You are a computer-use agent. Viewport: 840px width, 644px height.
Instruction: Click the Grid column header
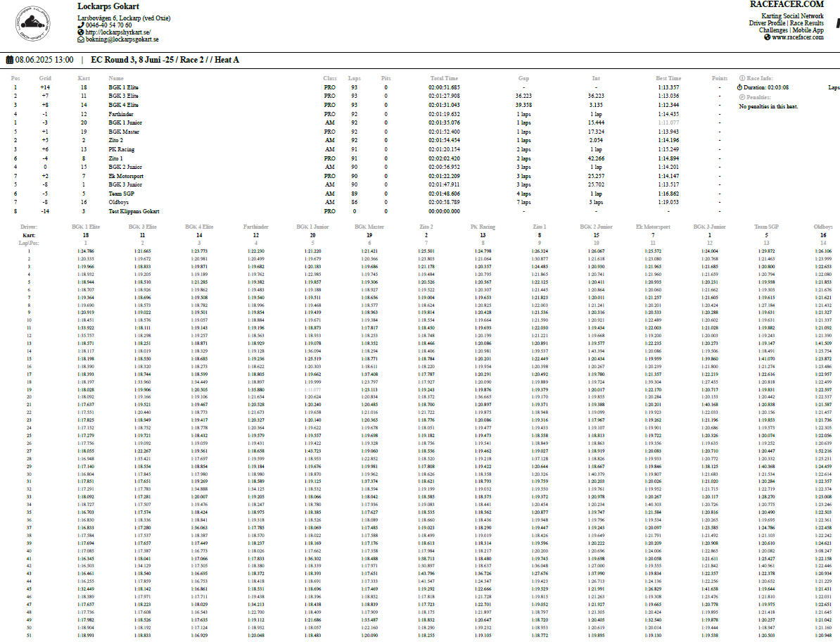coord(45,78)
